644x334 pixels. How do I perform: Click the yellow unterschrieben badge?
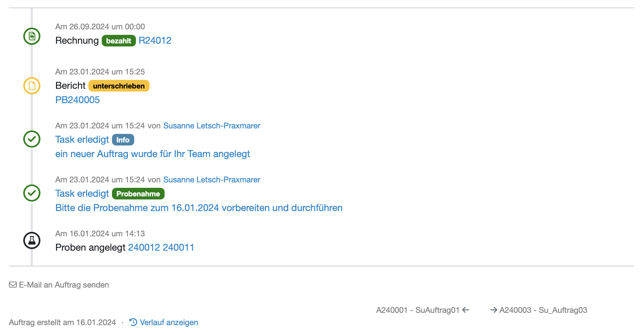click(118, 86)
